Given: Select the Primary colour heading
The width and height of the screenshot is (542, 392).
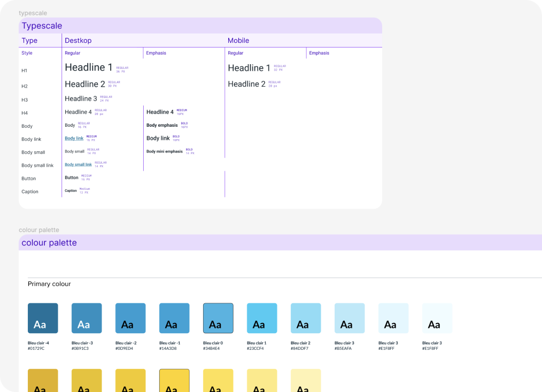Looking at the screenshot, I should tap(49, 284).
